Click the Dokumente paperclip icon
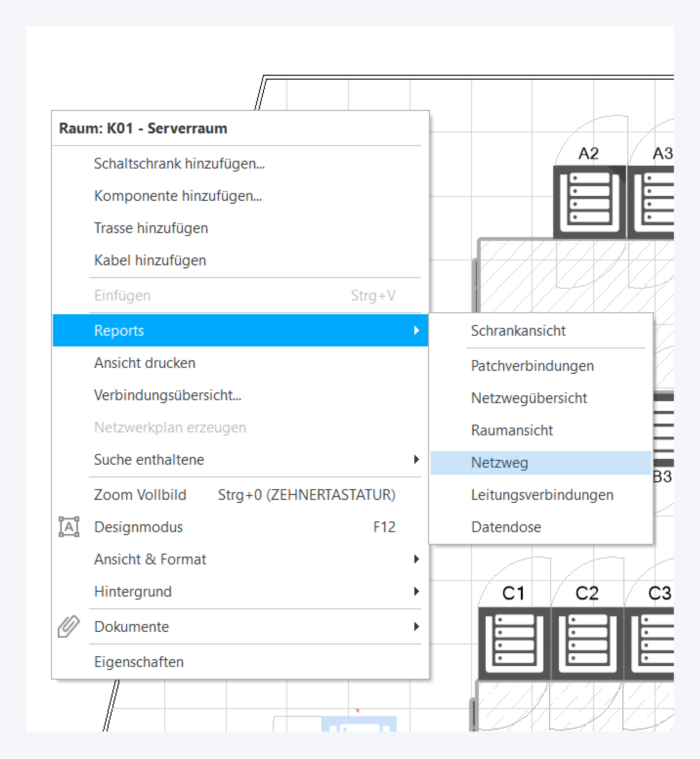The width and height of the screenshot is (700, 759). click(x=69, y=626)
